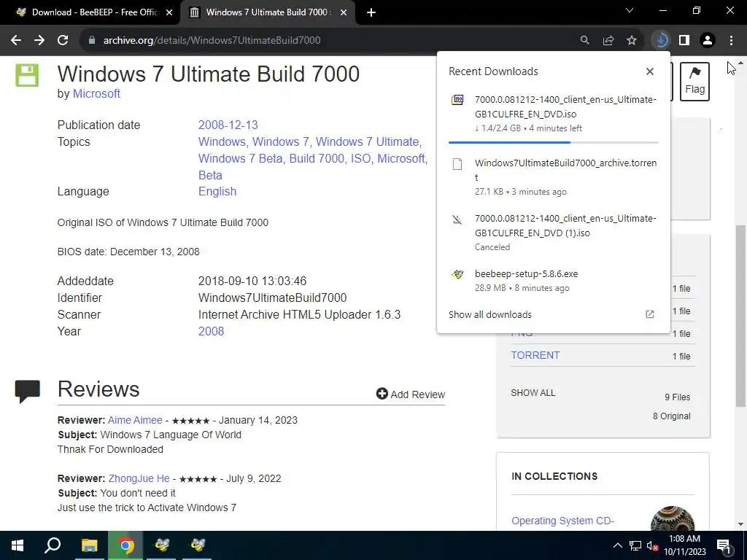Open a new browser tab
Image resolution: width=747 pixels, height=560 pixels.
[371, 13]
